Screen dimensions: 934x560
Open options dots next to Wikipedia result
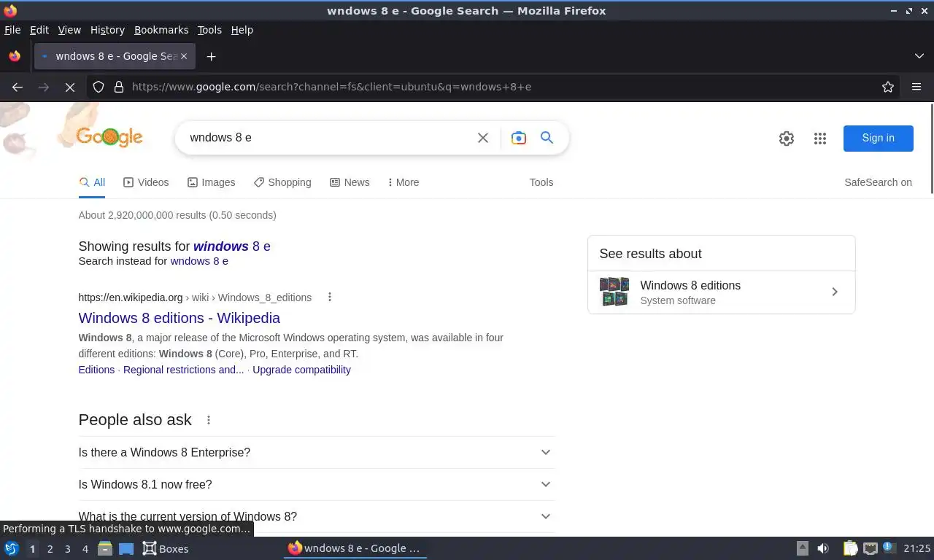[330, 297]
